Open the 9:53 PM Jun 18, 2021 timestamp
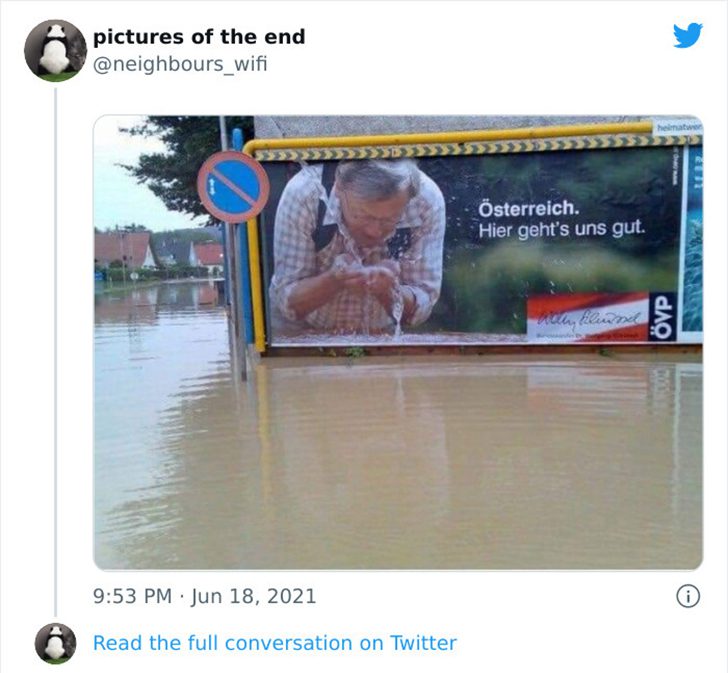Image resolution: width=728 pixels, height=673 pixels. [204, 596]
